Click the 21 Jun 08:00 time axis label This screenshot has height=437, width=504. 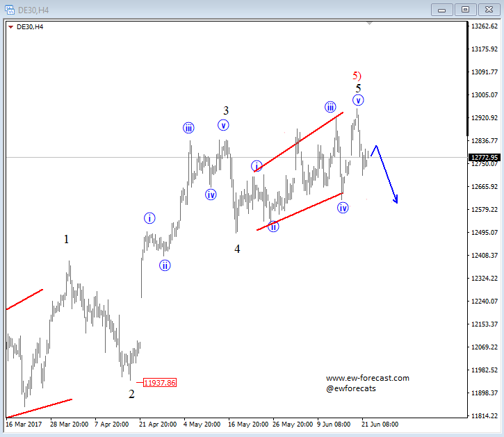[380, 424]
